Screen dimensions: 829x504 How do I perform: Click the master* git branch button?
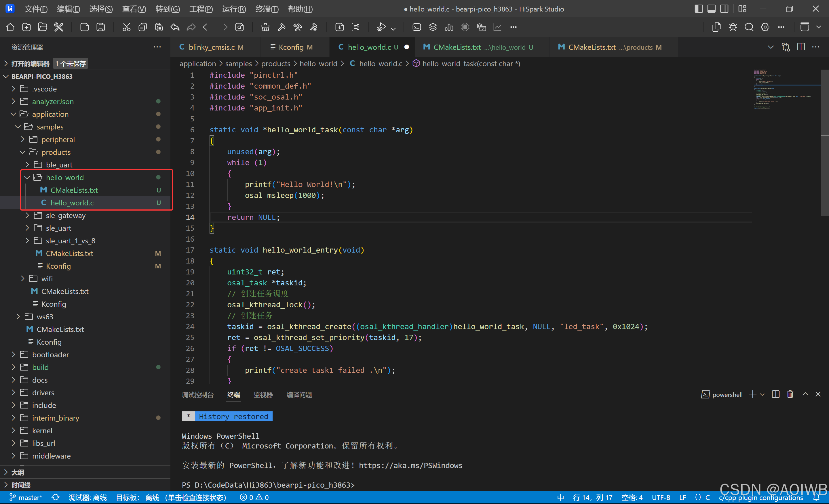(x=26, y=497)
